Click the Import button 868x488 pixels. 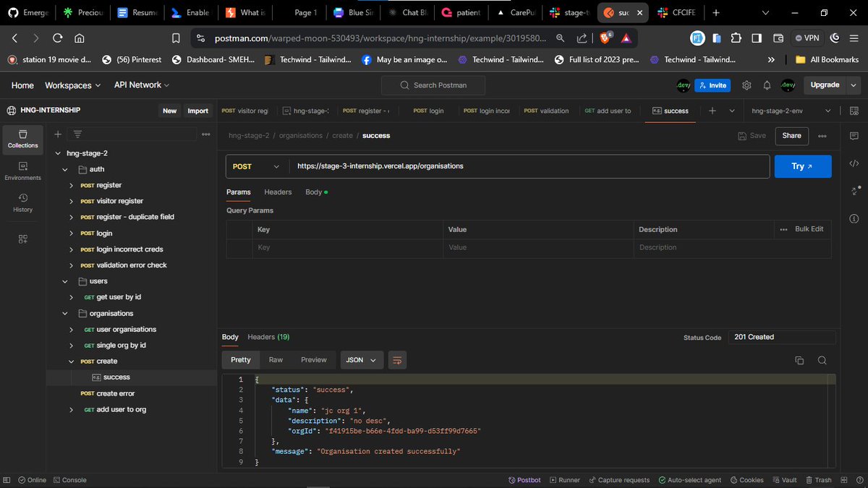click(x=197, y=111)
